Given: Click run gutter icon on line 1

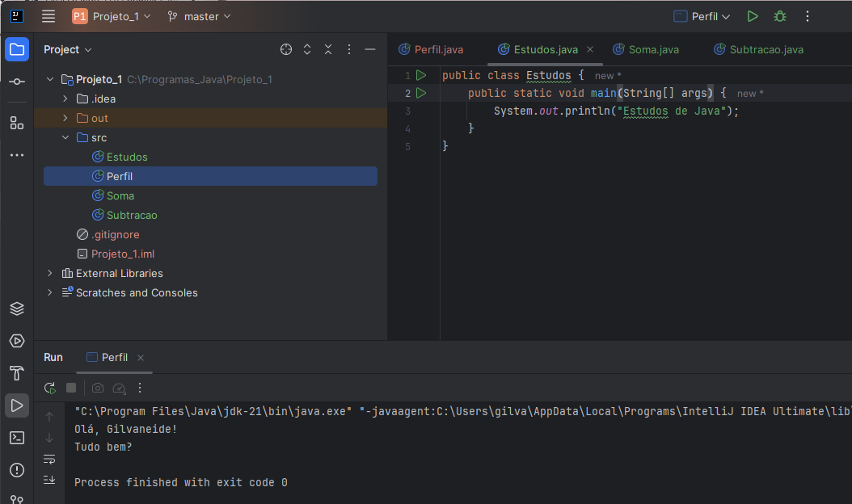Looking at the screenshot, I should point(421,75).
